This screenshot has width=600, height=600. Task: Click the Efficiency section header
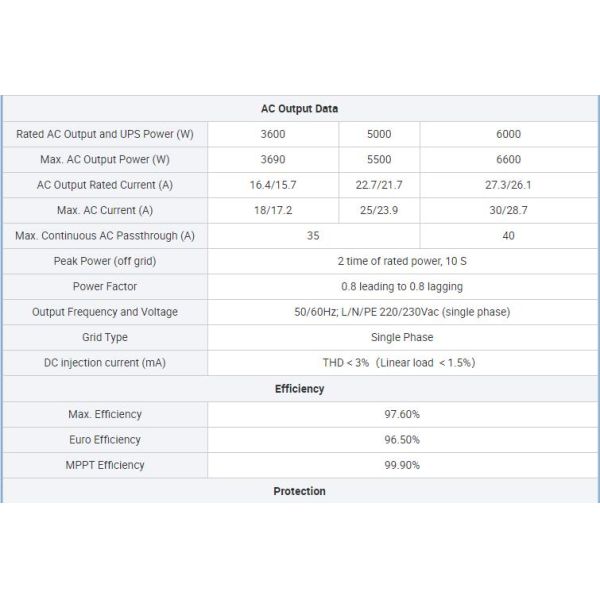[x=299, y=389]
